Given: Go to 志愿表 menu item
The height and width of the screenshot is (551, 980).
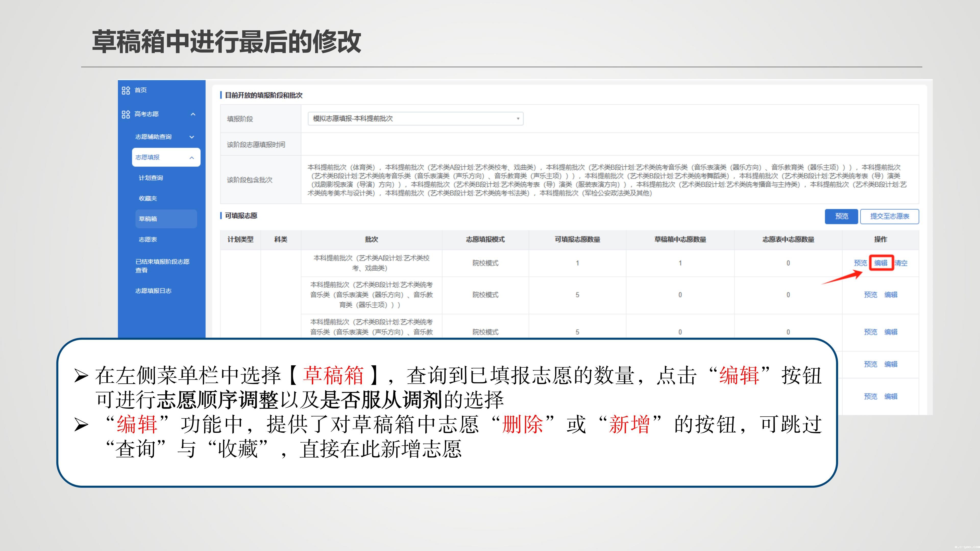Looking at the screenshot, I should [x=148, y=240].
